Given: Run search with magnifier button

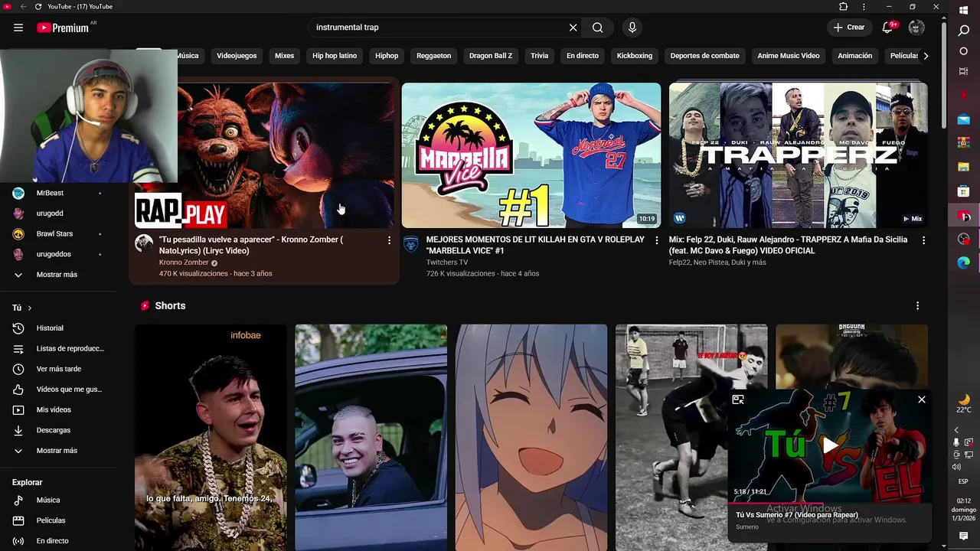Looking at the screenshot, I should pyautogui.click(x=597, y=28).
